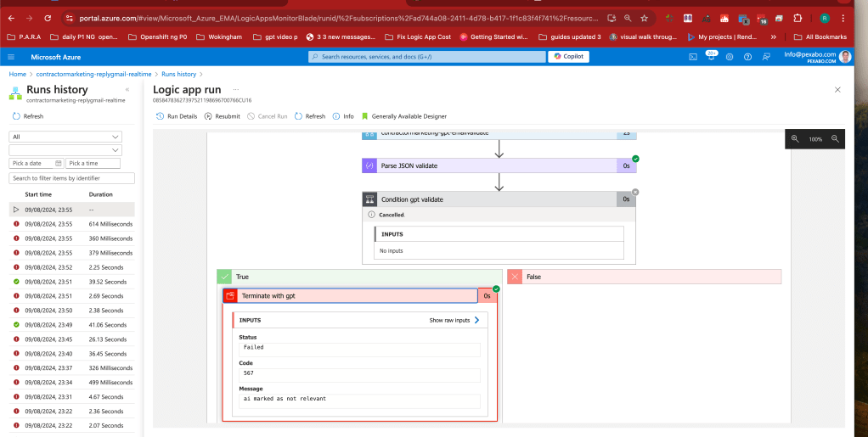Open contractormarketing-replygmail-realtime breadcrumb

coord(94,74)
